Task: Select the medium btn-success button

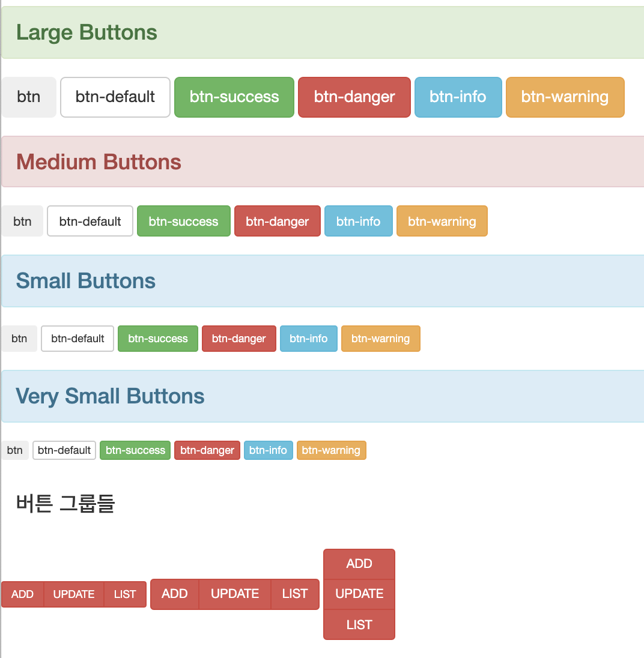Action: pyautogui.click(x=183, y=221)
